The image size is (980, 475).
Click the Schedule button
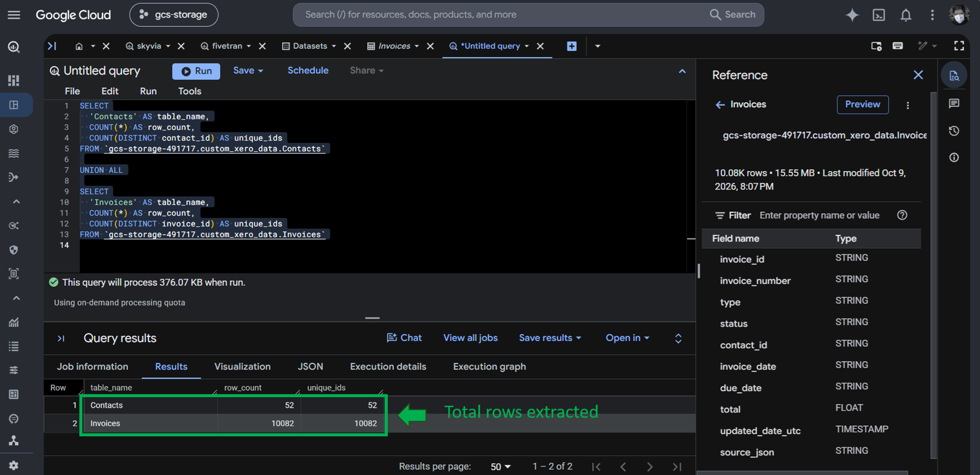pos(308,71)
